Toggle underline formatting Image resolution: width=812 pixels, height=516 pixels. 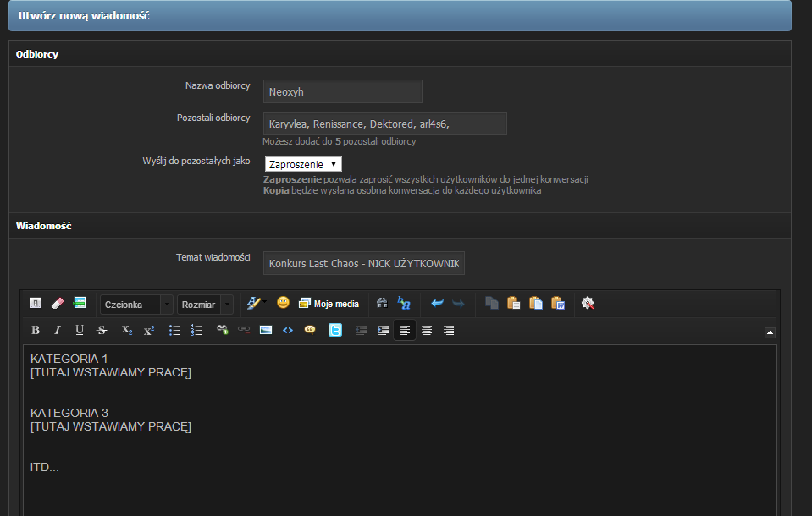pos(80,330)
